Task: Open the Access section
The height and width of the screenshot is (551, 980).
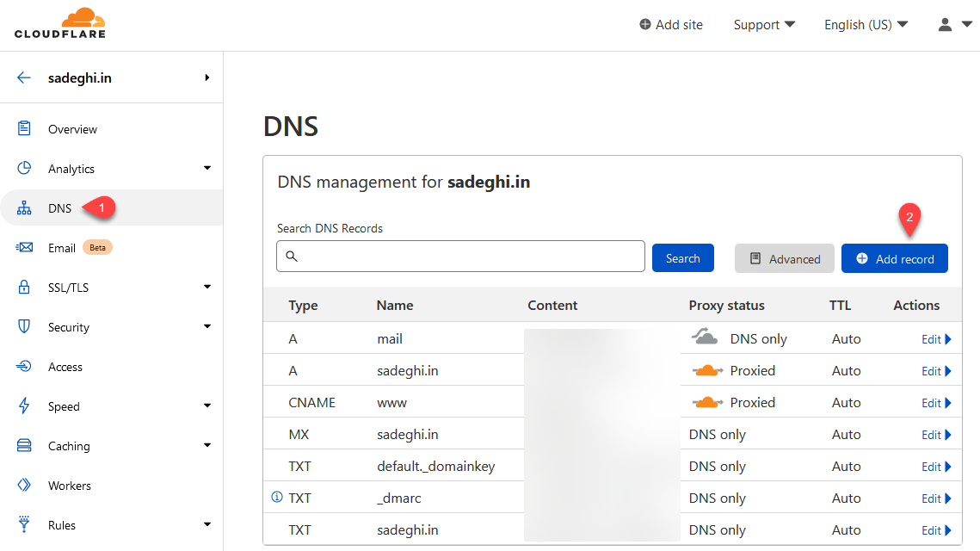Action: point(65,367)
